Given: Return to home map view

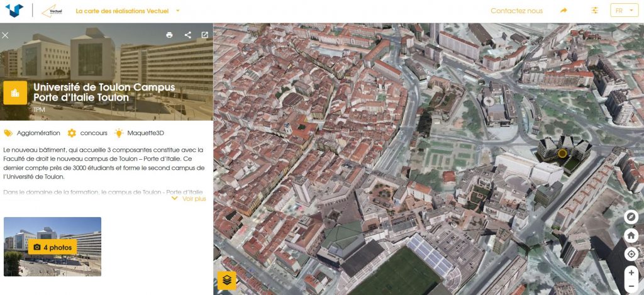Looking at the screenshot, I should (631, 236).
